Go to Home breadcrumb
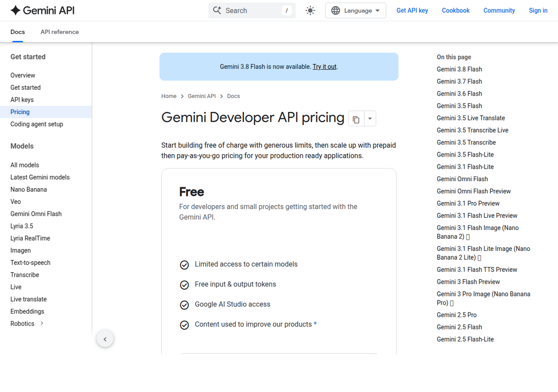558x392 pixels. pyautogui.click(x=169, y=96)
